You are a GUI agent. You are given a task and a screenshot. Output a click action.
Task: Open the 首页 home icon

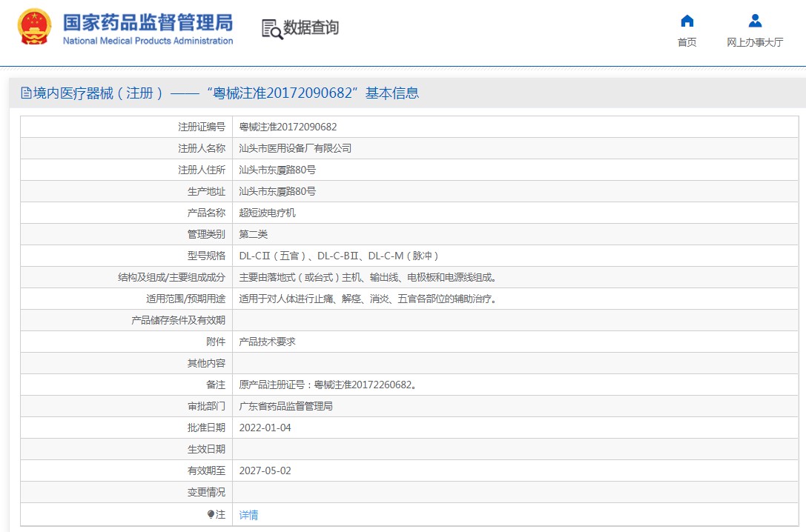pos(687,21)
